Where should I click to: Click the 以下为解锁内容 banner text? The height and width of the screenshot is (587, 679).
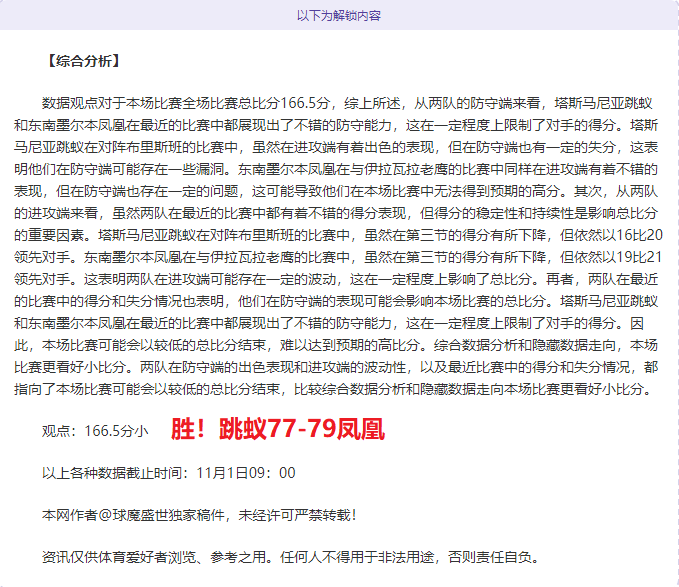click(339, 16)
